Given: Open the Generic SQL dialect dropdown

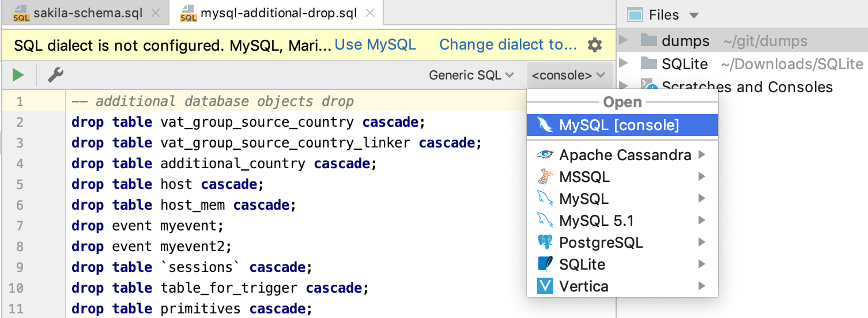Looking at the screenshot, I should (x=471, y=75).
